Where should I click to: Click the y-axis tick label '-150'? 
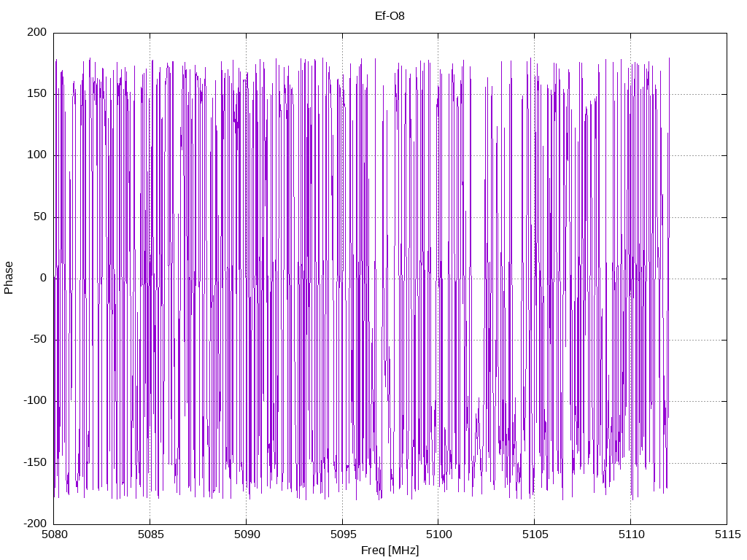coord(35,462)
